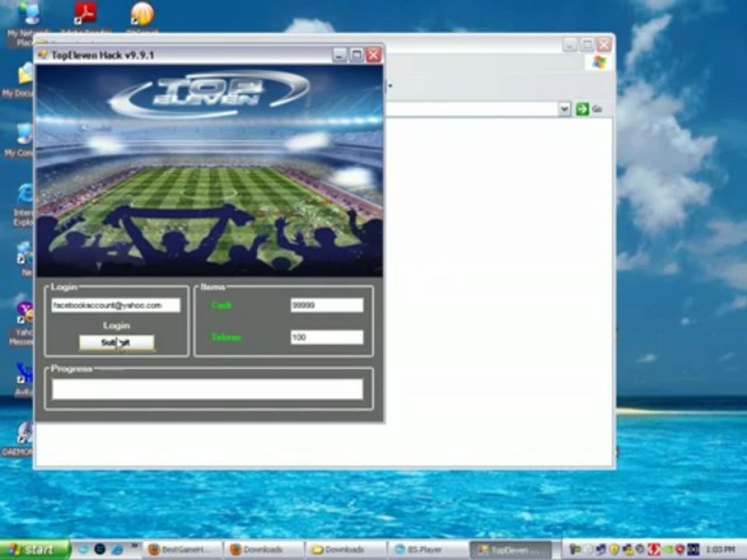The image size is (747, 560).
Task: Click the Top Eleven stadium banner image
Action: pos(209,170)
